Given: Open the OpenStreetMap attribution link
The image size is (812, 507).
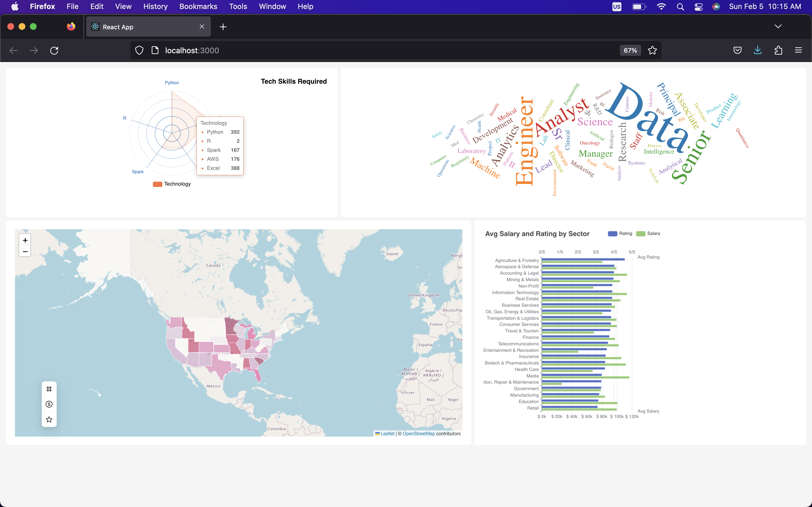Looking at the screenshot, I should [x=418, y=433].
